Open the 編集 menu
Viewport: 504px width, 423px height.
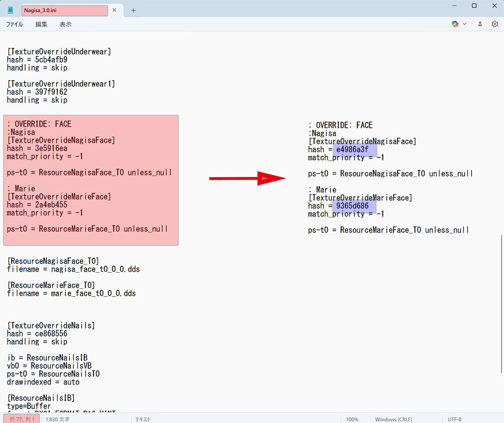[x=41, y=25]
